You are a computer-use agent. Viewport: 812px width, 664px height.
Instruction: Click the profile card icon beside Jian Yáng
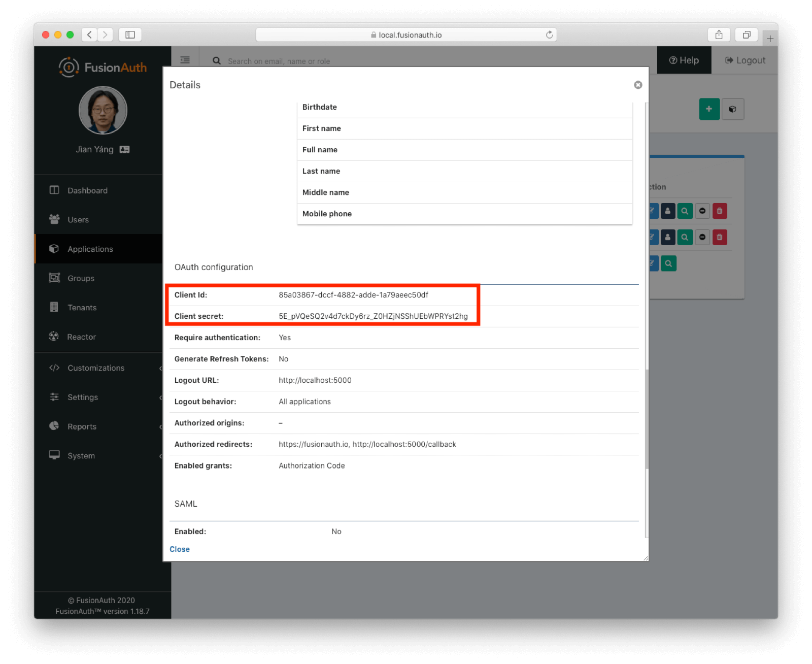tap(124, 149)
